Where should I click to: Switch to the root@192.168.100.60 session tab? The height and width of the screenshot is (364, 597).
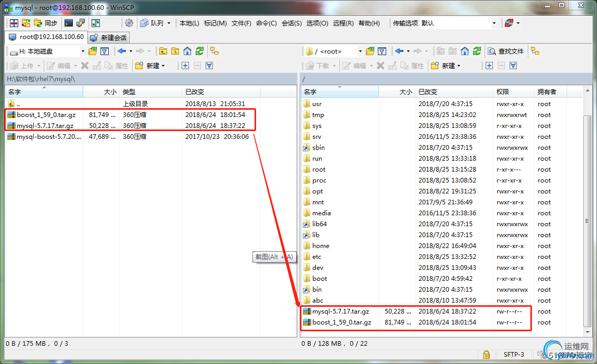click(46, 37)
